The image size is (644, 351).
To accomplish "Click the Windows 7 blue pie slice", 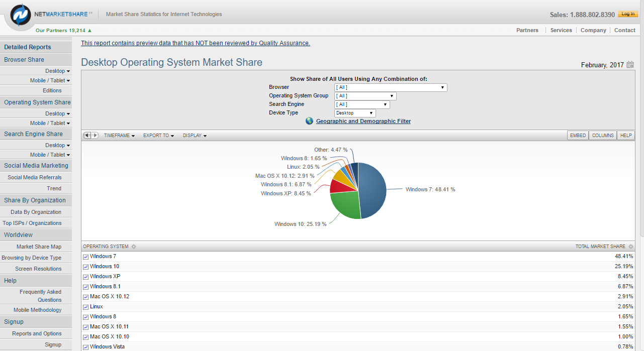I will (x=373, y=191).
